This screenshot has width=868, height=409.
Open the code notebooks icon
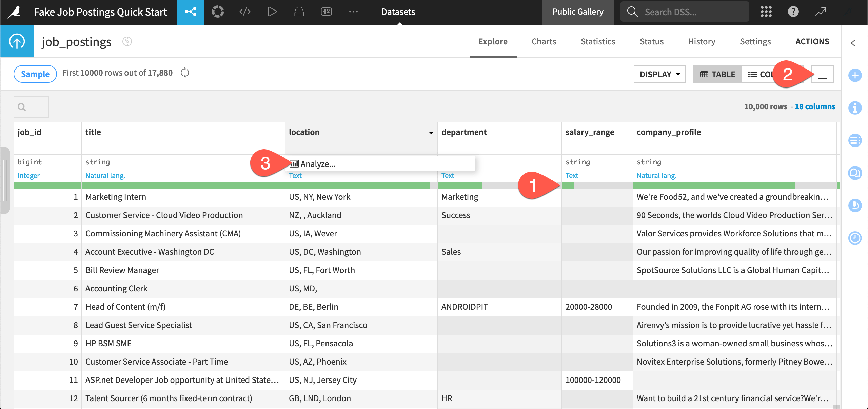point(245,12)
